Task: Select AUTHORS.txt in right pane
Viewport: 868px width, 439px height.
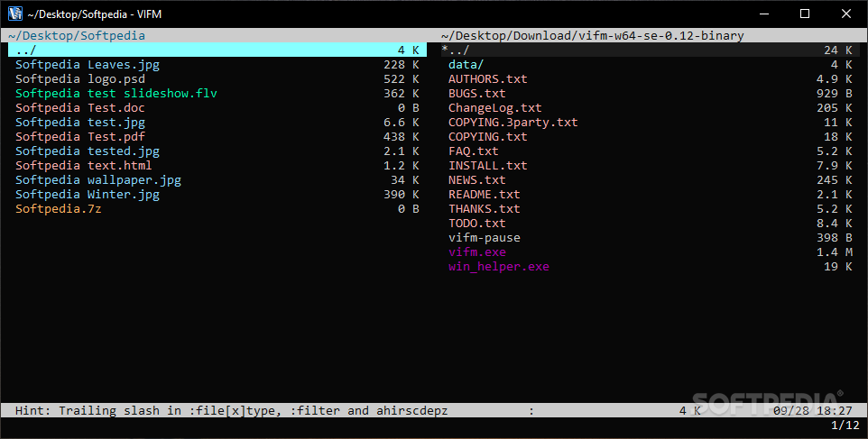Action: (488, 79)
